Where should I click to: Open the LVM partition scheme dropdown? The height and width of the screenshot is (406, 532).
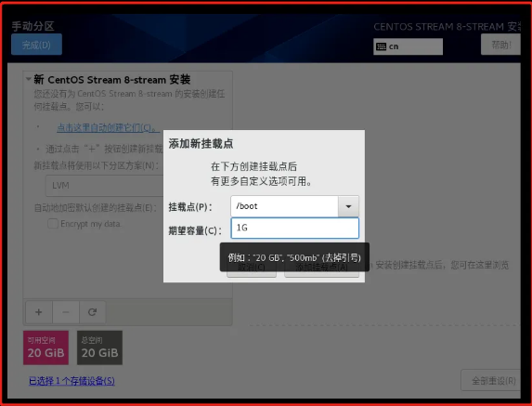coord(105,186)
